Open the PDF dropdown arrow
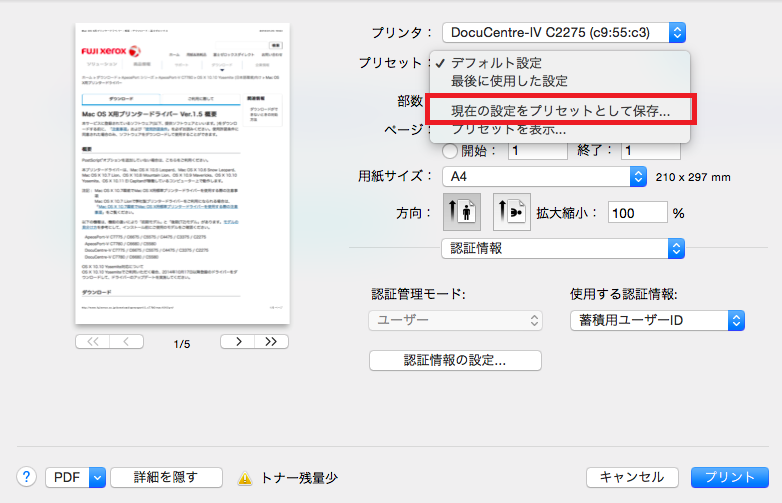This screenshot has width=782, height=503. click(x=97, y=477)
